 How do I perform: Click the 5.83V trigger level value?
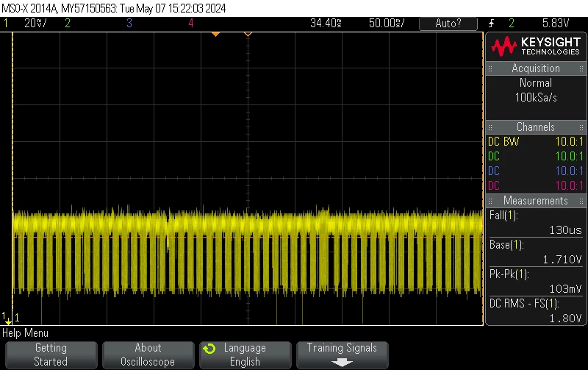coord(556,24)
